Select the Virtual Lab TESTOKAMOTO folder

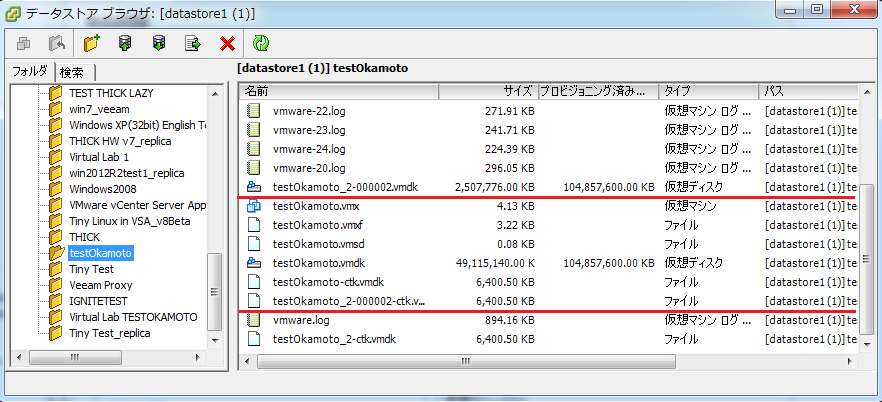133,317
